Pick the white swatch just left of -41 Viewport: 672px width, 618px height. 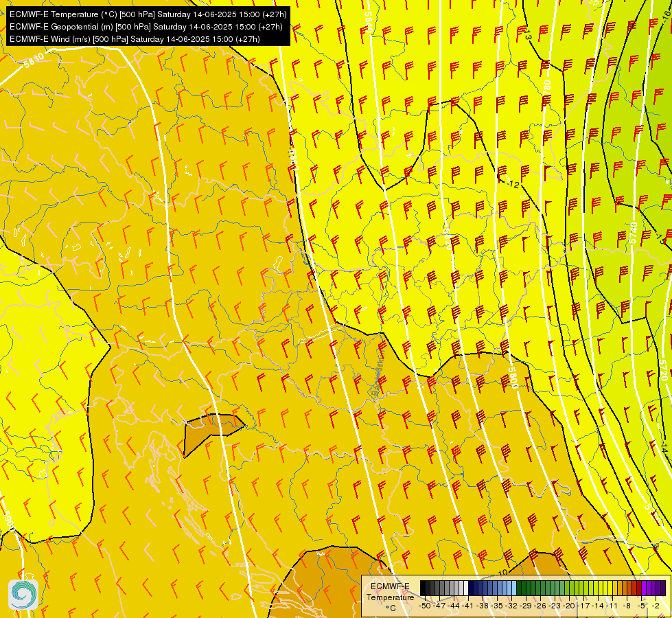pyautogui.click(x=466, y=588)
